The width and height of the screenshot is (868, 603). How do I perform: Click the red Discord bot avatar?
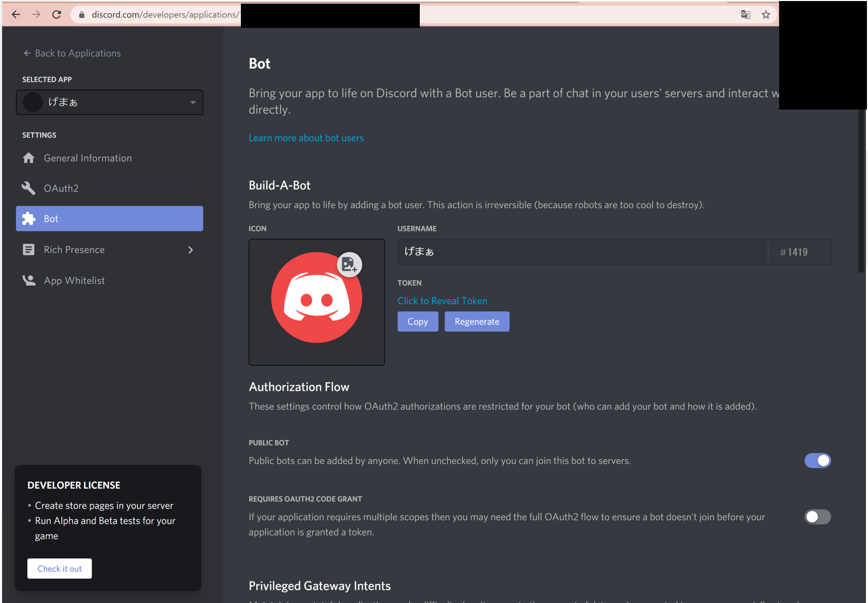click(316, 298)
